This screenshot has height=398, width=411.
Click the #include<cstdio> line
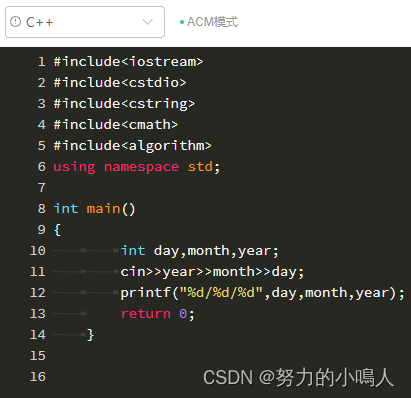tap(120, 83)
